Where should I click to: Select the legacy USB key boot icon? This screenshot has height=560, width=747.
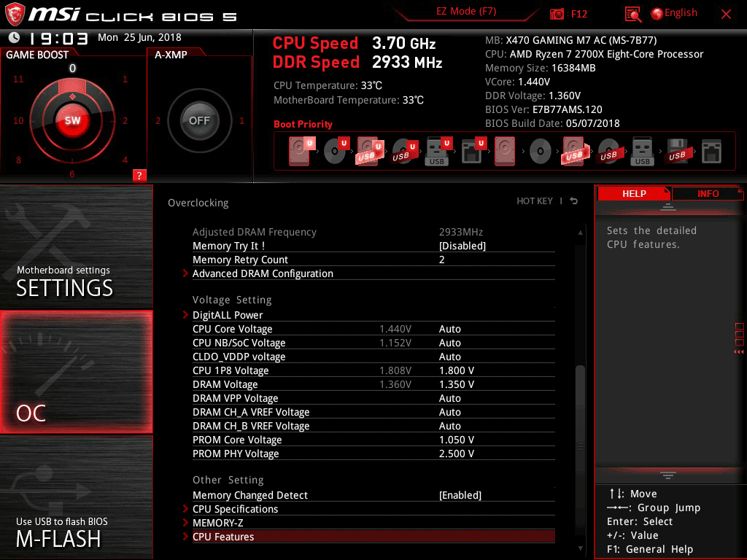point(642,151)
